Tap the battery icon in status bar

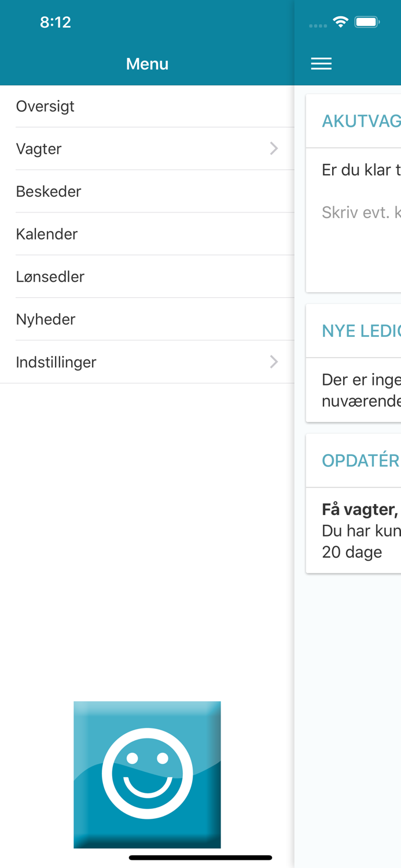coord(366,21)
